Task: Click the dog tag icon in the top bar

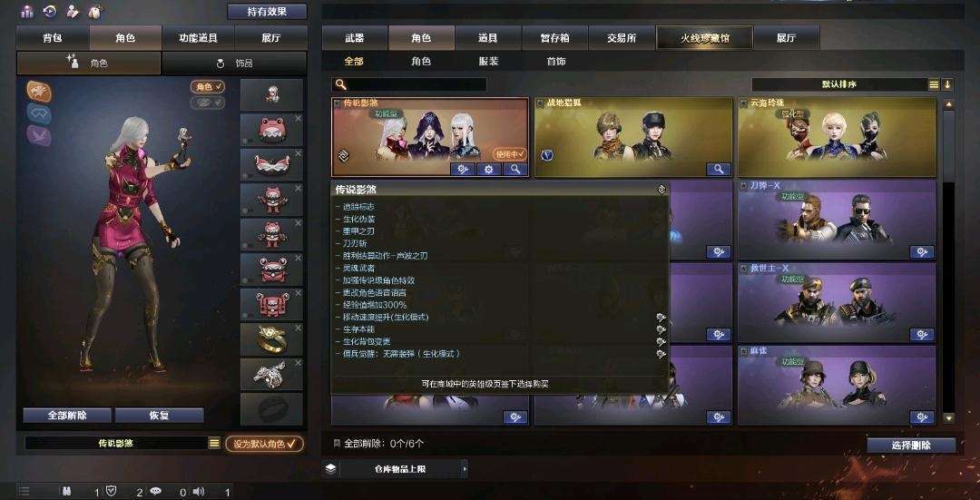Action: [x=73, y=11]
